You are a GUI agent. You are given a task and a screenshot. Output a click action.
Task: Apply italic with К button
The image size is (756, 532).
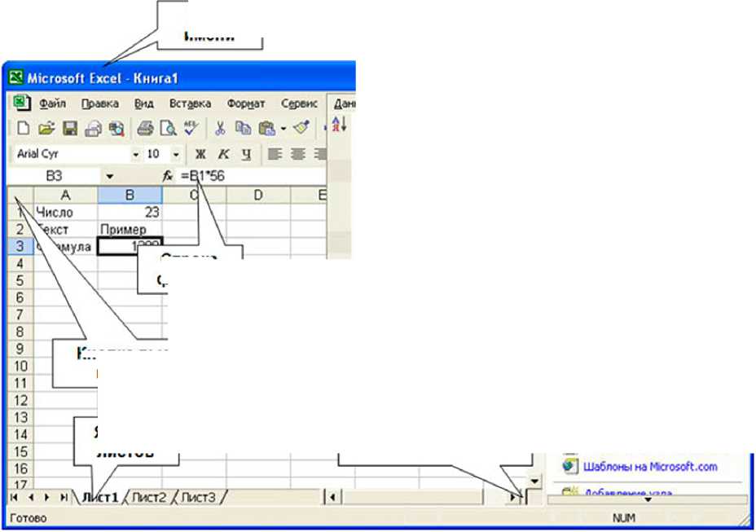click(x=223, y=154)
